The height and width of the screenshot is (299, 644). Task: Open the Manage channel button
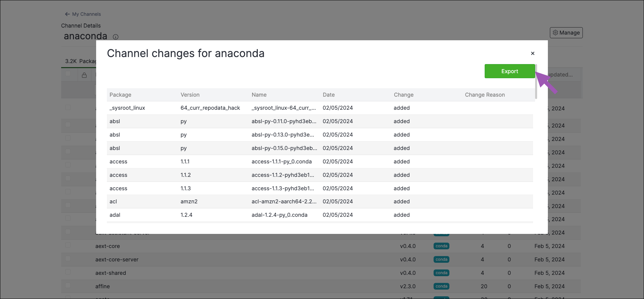click(x=566, y=33)
